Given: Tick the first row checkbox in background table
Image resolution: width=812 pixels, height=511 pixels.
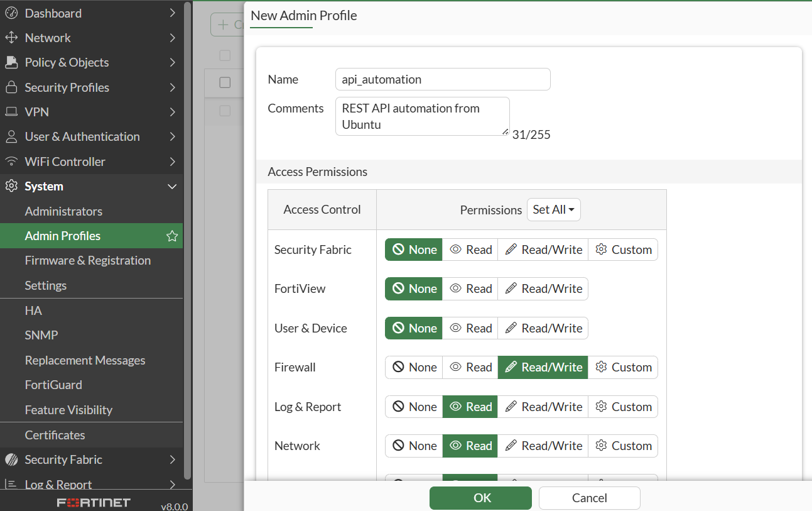Looking at the screenshot, I should pyautogui.click(x=225, y=82).
